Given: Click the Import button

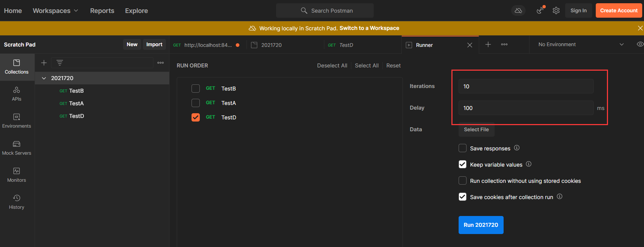Looking at the screenshot, I should point(154,44).
